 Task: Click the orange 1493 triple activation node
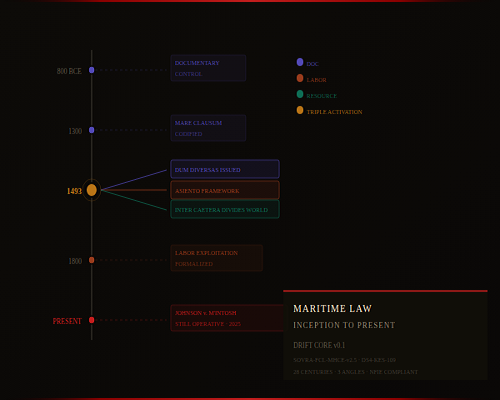[x=92, y=190]
